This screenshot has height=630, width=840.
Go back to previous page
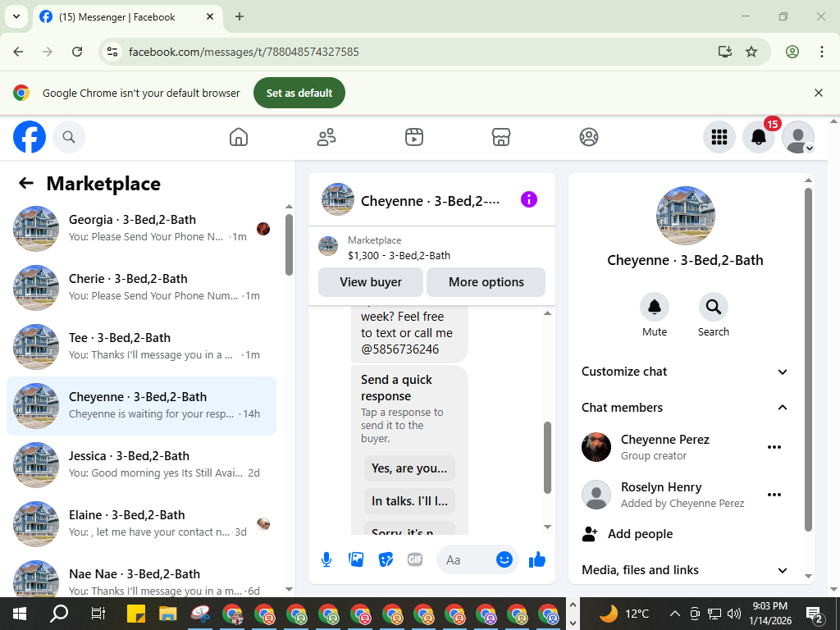(x=18, y=52)
